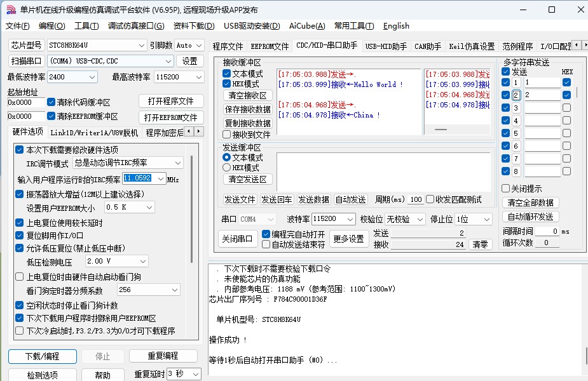This screenshot has width=588, height=381.
Task: Click in the send buffer text area
Action: (x=383, y=171)
